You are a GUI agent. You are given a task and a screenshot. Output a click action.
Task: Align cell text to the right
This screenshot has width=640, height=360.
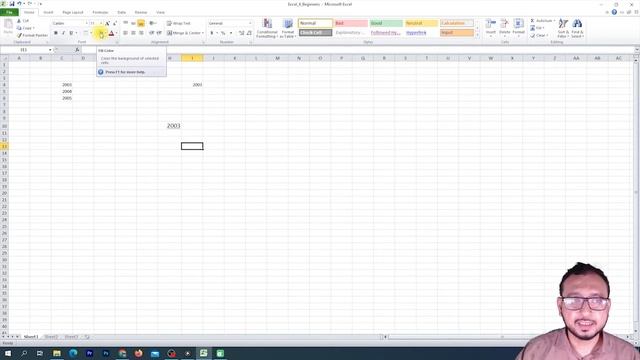[x=141, y=33]
